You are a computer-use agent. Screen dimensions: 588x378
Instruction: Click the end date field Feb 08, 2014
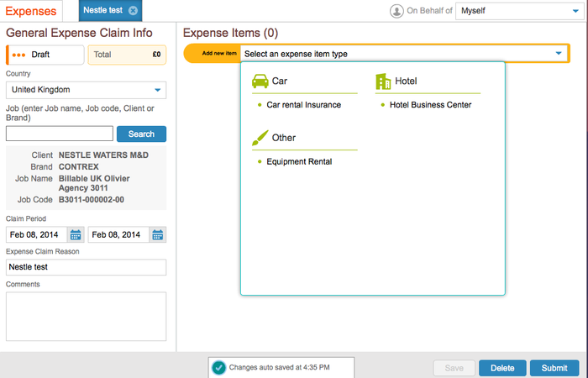point(118,234)
